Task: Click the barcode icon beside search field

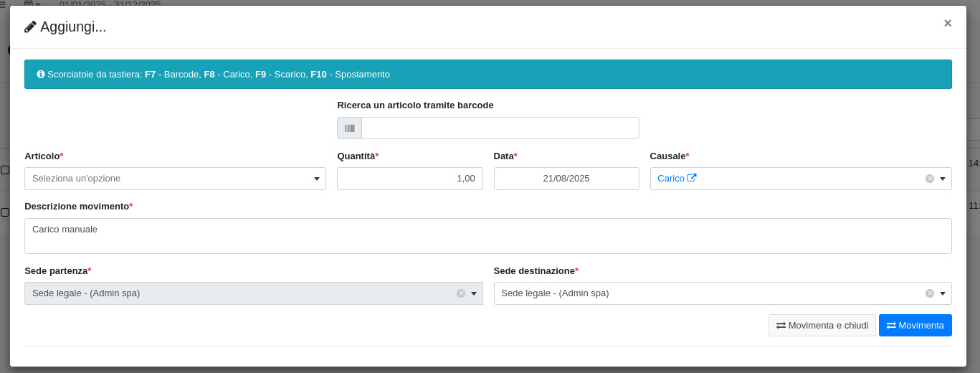Action: (x=349, y=128)
